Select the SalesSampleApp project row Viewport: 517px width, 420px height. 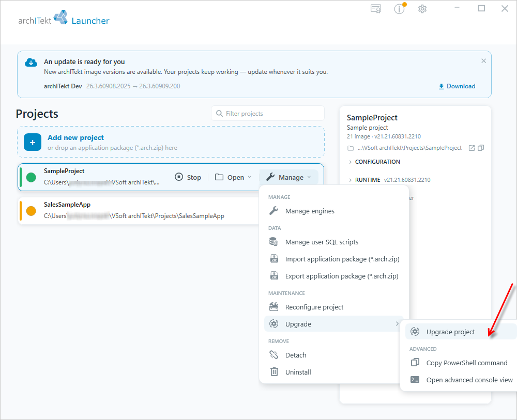139,211
